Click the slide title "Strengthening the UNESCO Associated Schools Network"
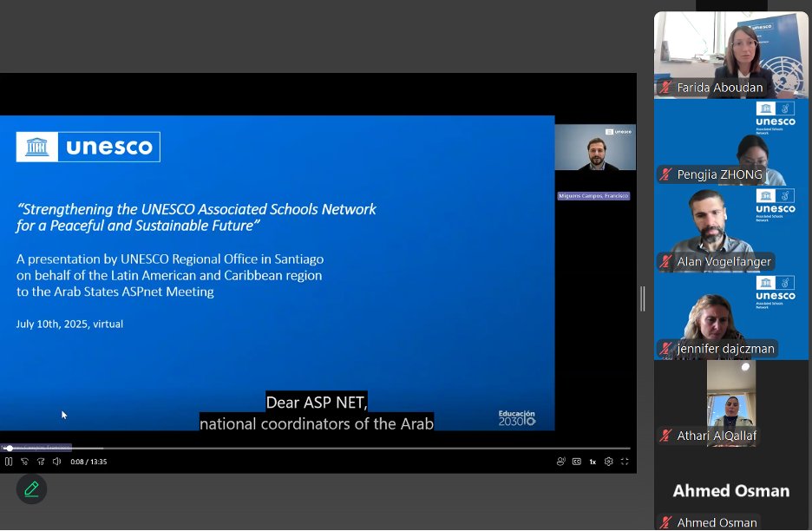 (197, 209)
